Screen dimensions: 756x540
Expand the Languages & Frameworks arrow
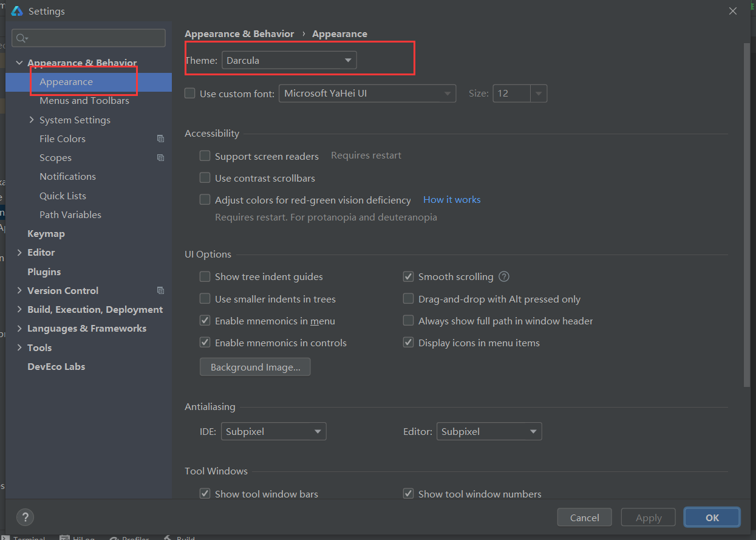(19, 328)
